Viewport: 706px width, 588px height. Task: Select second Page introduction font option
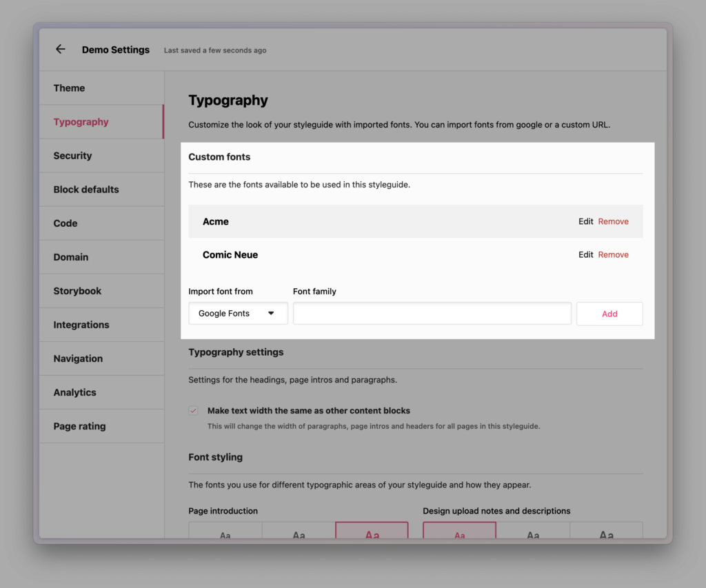(299, 530)
